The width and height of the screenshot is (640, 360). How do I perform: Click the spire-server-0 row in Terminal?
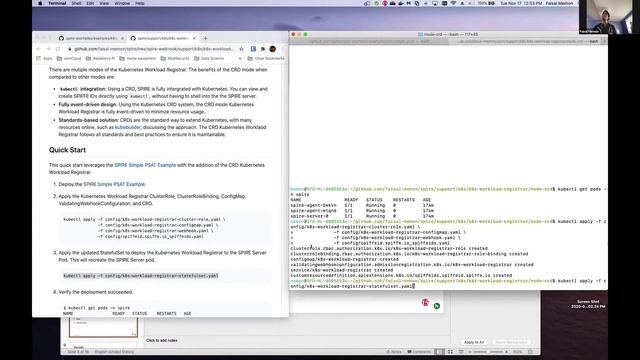362,216
